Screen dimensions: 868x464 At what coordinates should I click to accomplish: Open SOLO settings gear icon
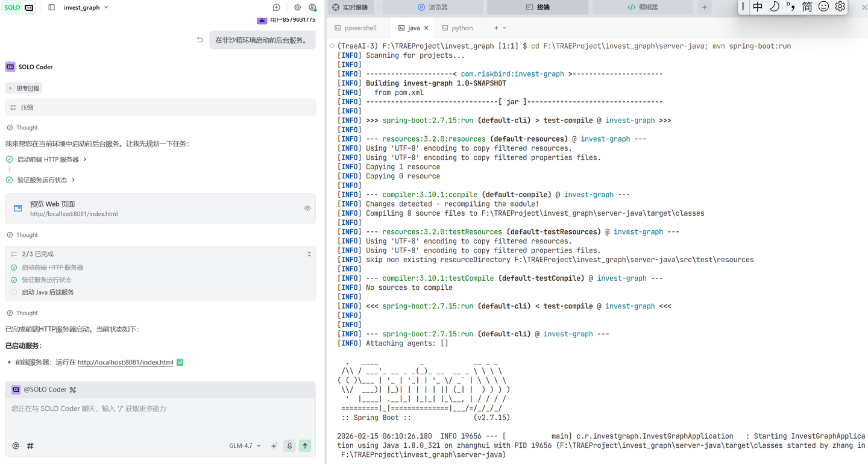point(297,7)
